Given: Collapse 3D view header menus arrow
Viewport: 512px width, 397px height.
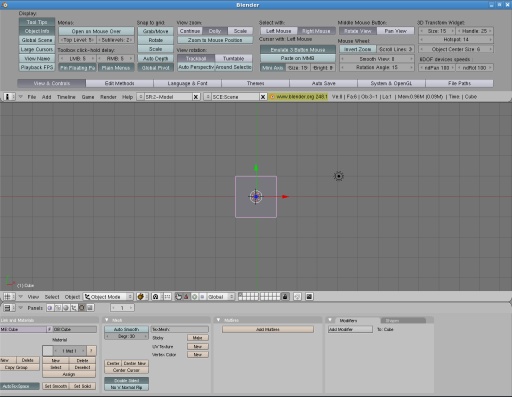Looking at the screenshot, I should (20, 297).
